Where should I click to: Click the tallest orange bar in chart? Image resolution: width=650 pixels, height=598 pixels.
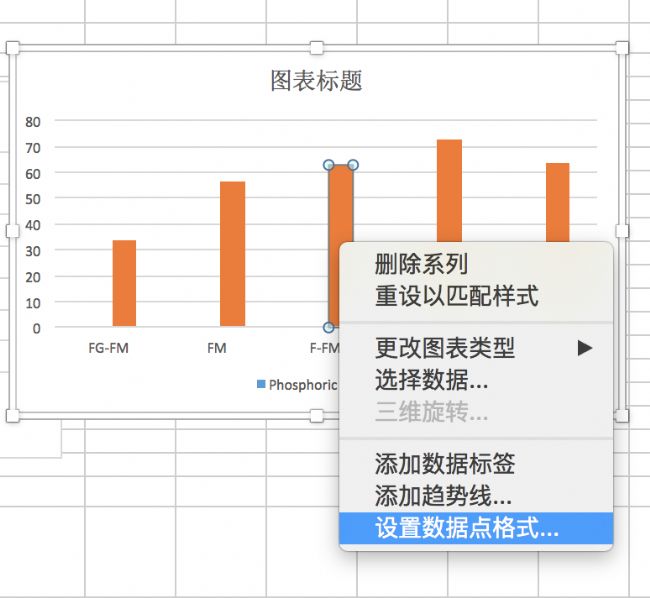coord(449,190)
